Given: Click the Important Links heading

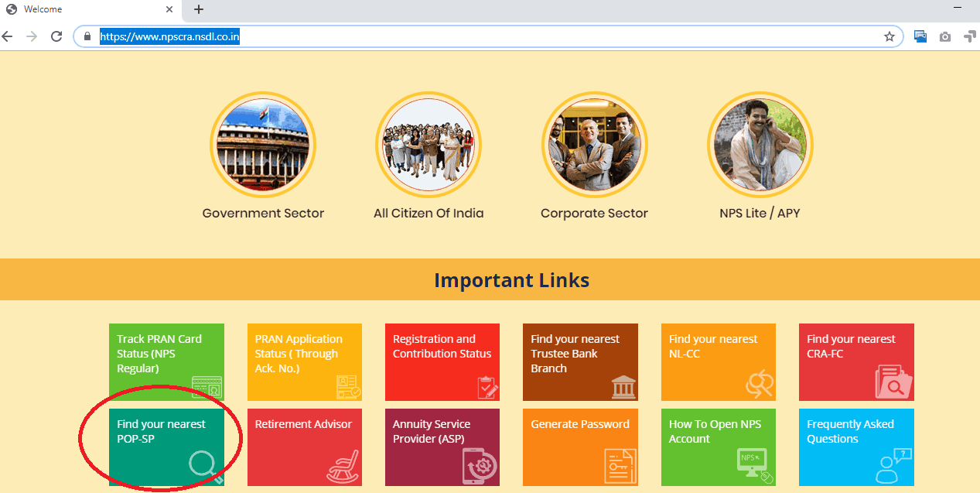Looking at the screenshot, I should [x=511, y=279].
